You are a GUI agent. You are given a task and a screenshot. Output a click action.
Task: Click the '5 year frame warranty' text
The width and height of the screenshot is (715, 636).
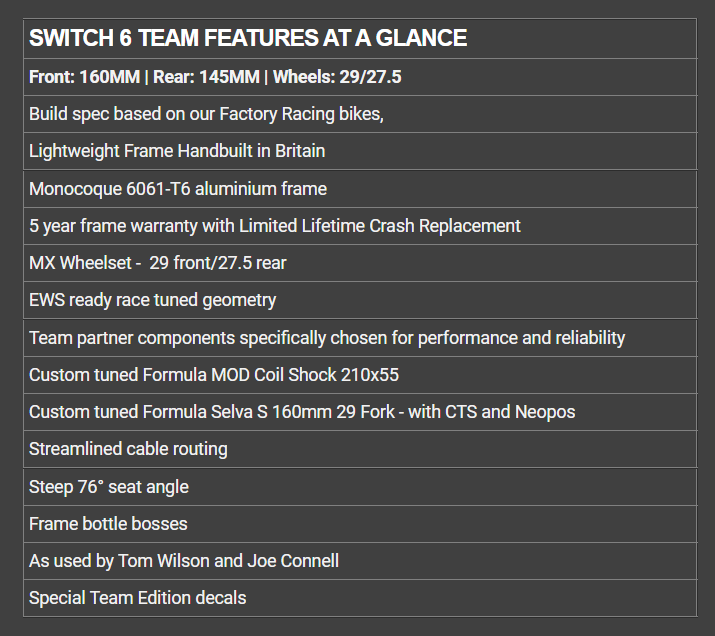click(113, 226)
